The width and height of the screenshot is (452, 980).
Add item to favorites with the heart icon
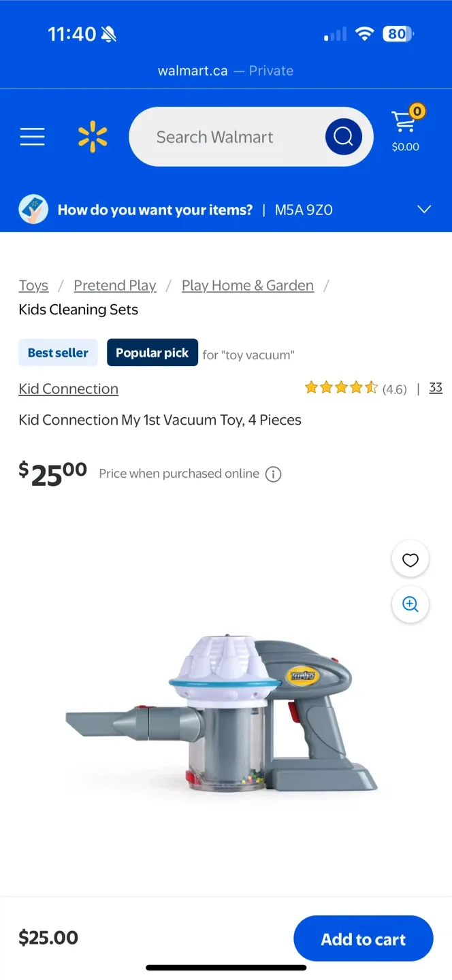[x=410, y=559]
